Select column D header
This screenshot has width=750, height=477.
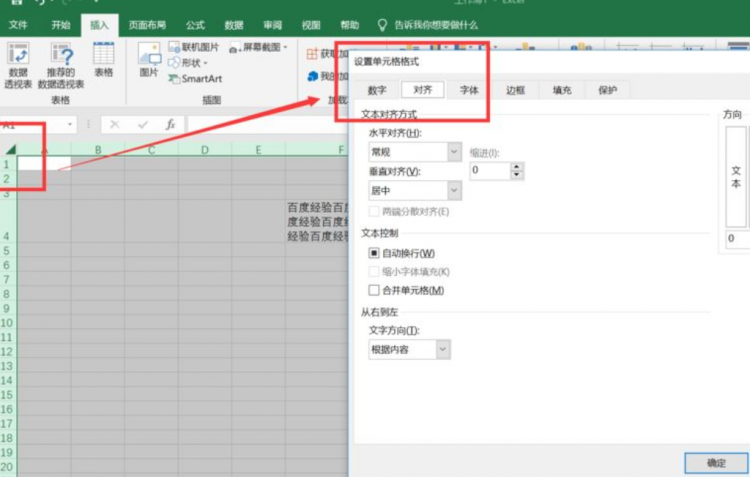(x=205, y=150)
